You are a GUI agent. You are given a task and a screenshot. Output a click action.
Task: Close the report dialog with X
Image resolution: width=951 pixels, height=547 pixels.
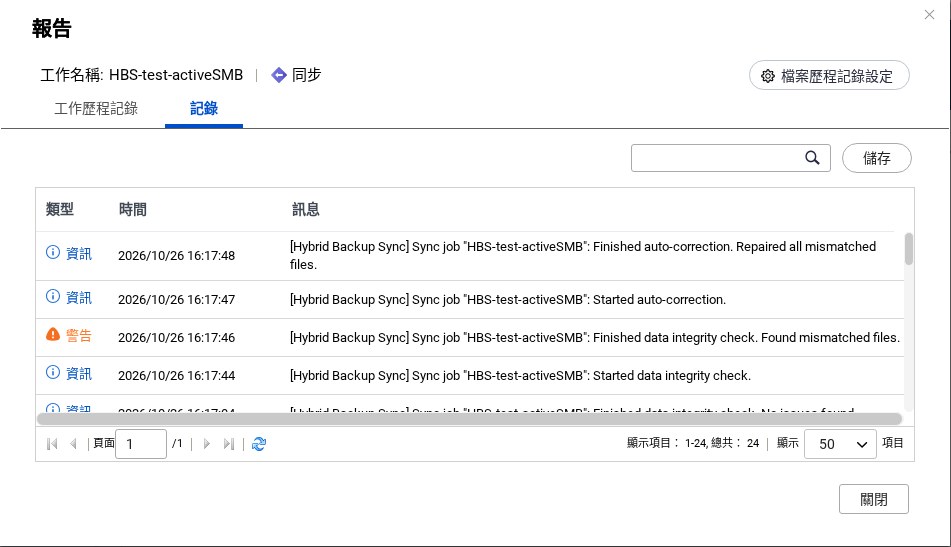coord(929,15)
